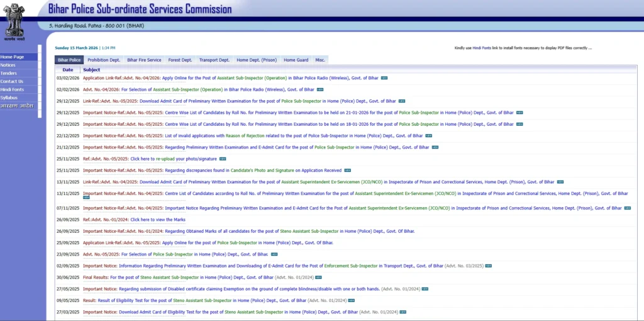Viewport: 644px width, 321px height.
Task: Open the 23/09/2025 Advt. No.-05/2025 selection notice
Action: pyautogui.click(x=175, y=254)
